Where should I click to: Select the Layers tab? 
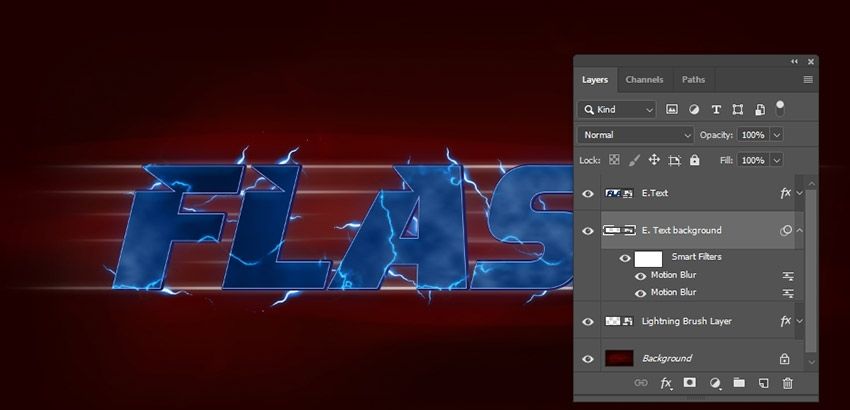pyautogui.click(x=595, y=80)
